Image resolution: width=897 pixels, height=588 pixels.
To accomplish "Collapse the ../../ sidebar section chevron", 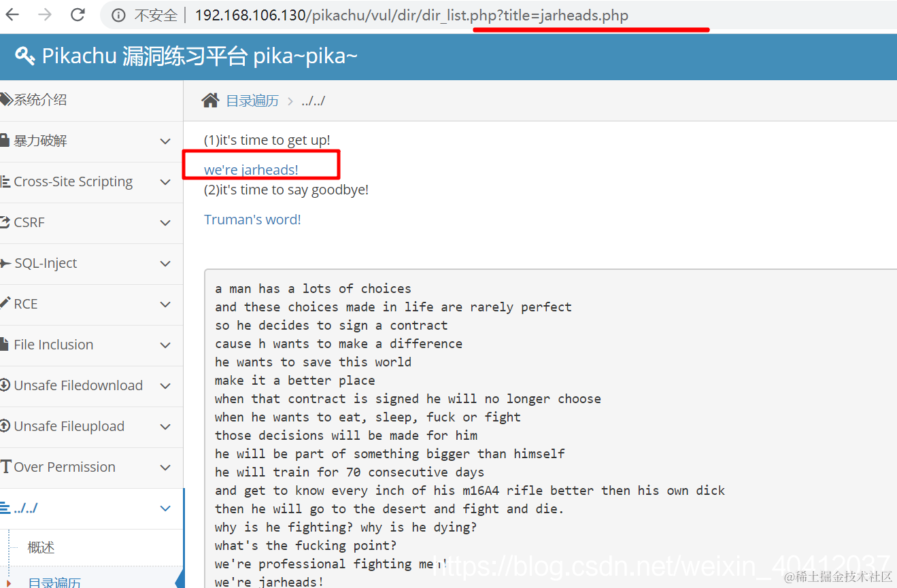I will click(x=165, y=508).
